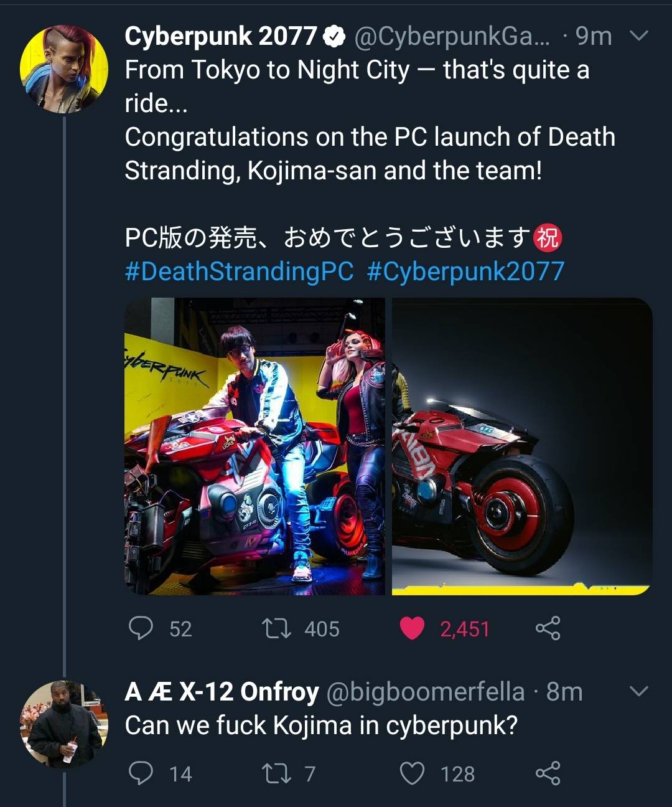Like the bigboomerfella reply
The width and height of the screenshot is (672, 807).
tap(412, 773)
